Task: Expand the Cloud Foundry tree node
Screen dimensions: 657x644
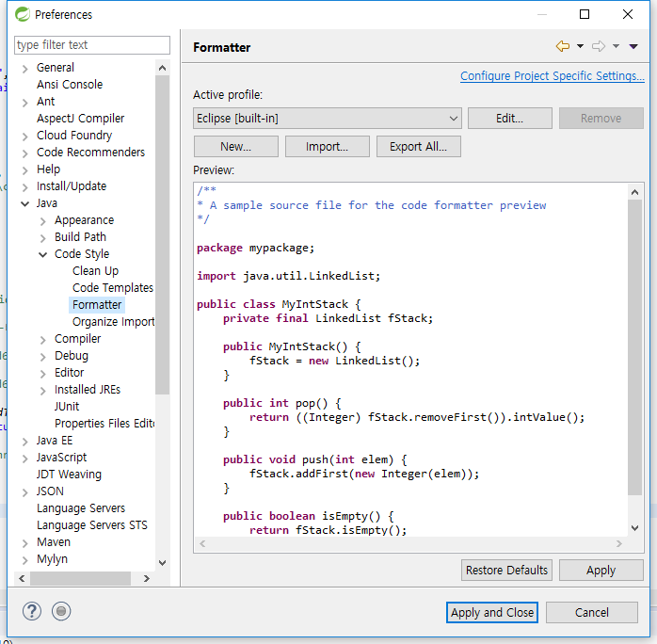Action: (x=25, y=137)
